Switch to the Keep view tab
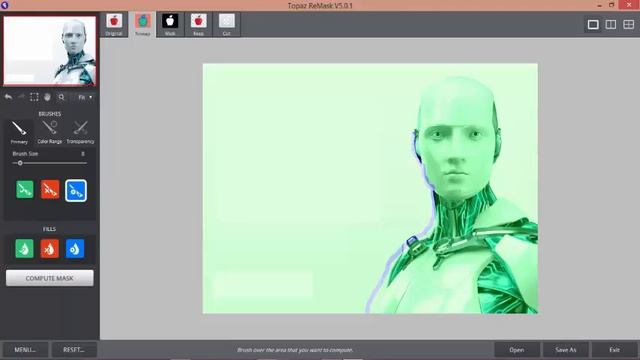Image resolution: width=640 pixels, height=360 pixels. click(x=198, y=24)
